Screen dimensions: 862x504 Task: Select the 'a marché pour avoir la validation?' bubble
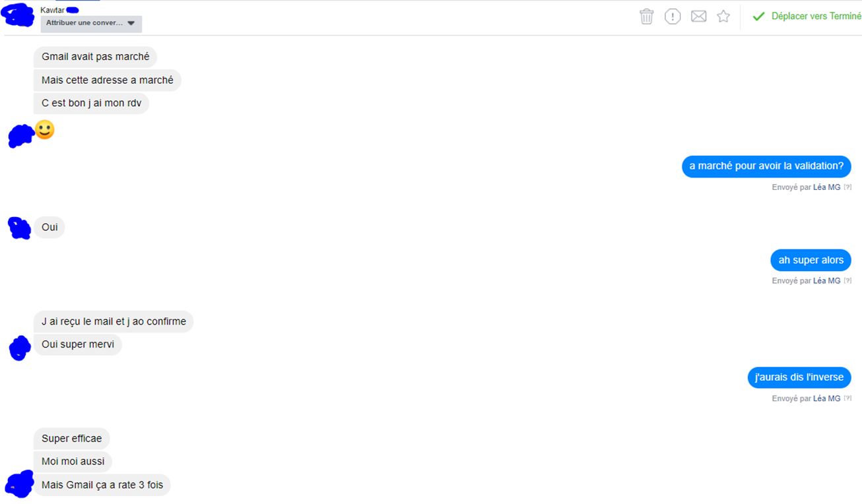pyautogui.click(x=766, y=166)
